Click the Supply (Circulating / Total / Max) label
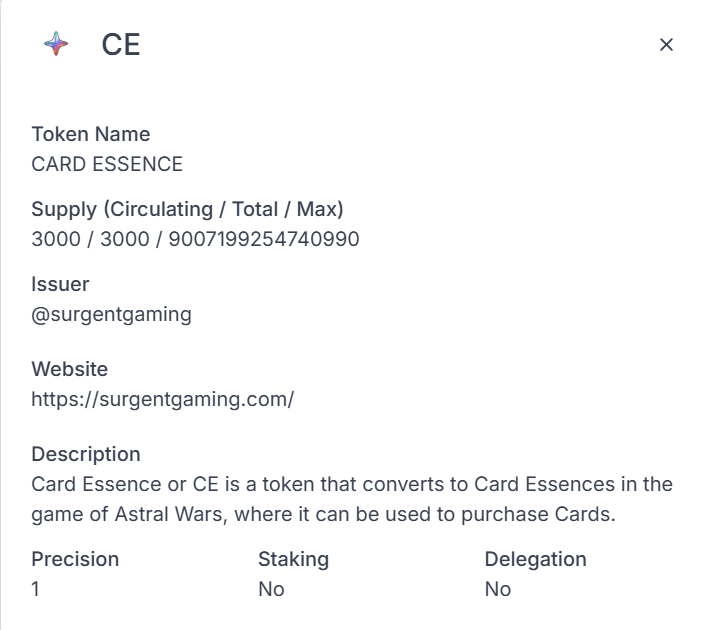The height and width of the screenshot is (630, 717). 187,209
